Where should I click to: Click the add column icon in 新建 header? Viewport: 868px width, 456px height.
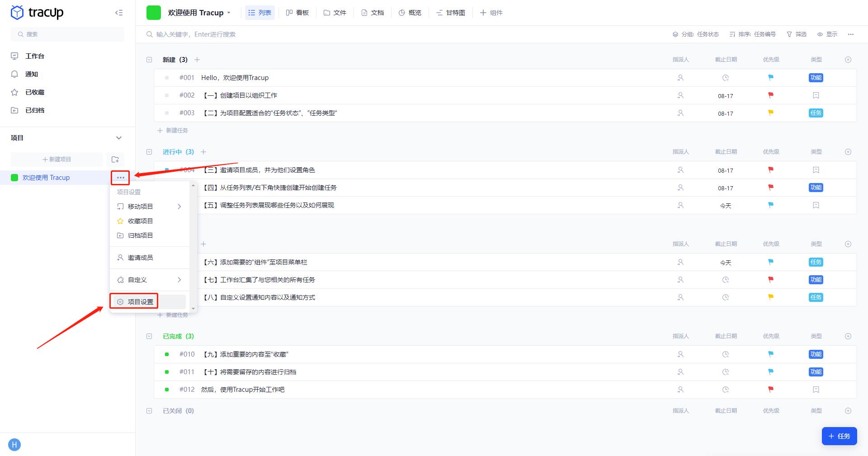pos(848,60)
